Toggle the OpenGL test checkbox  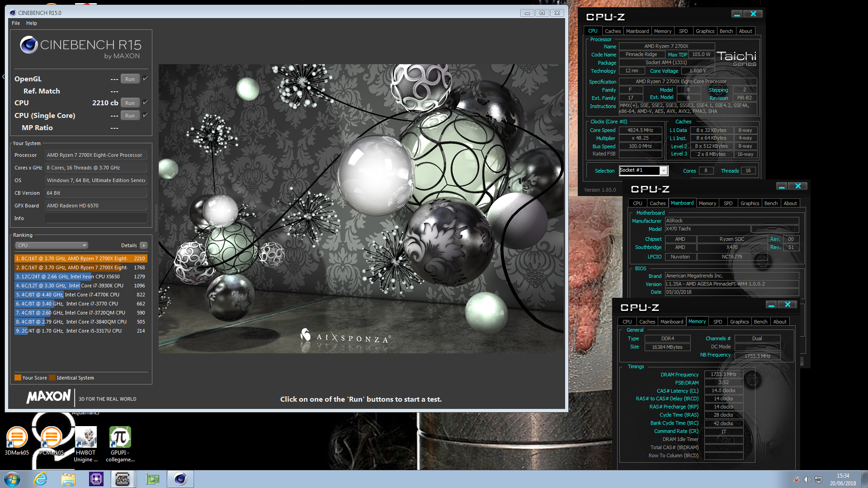click(x=146, y=79)
